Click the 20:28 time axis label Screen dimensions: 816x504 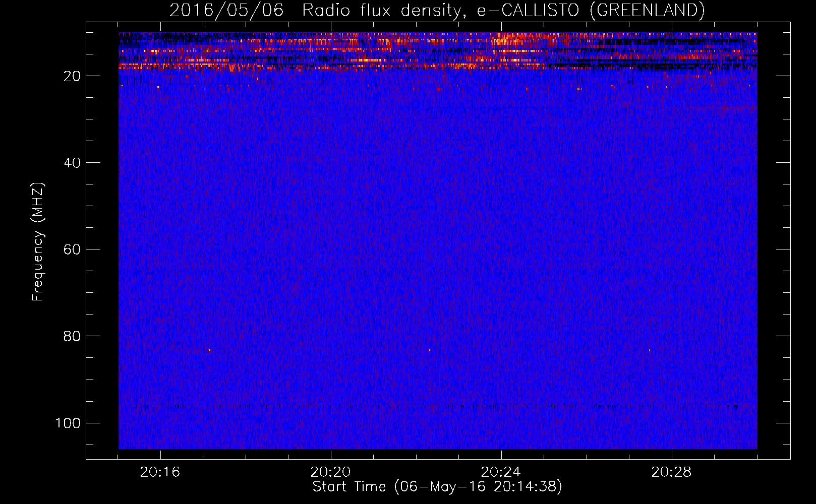pos(671,472)
